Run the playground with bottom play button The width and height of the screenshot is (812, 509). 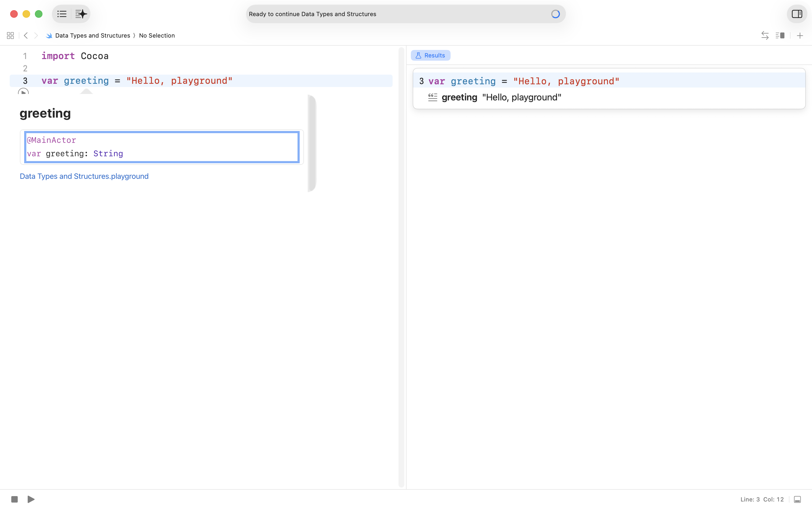click(31, 499)
